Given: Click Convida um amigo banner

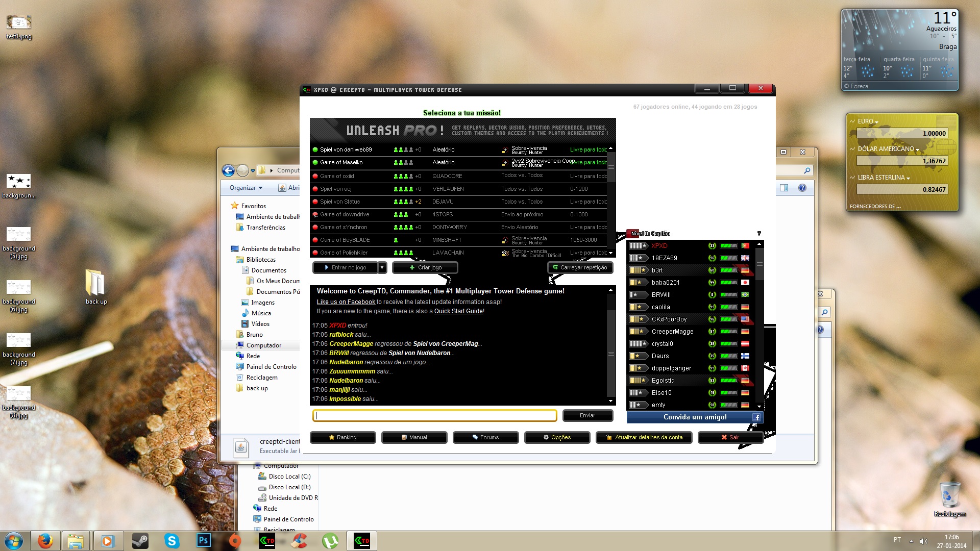Looking at the screenshot, I should click(x=695, y=417).
